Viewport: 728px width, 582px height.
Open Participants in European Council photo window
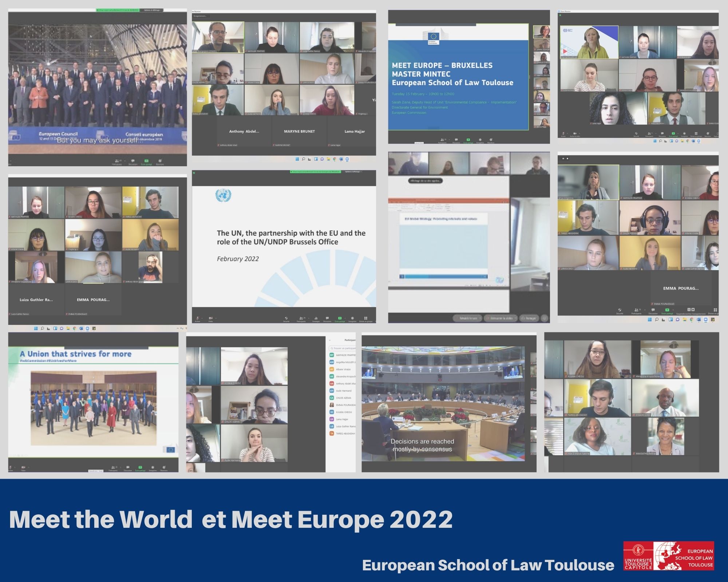coord(117,162)
